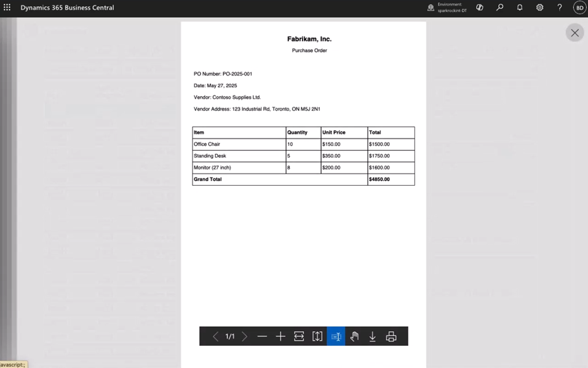The image size is (588, 368).
Task: Zoom in on the purchase order PDF
Action: 280,336
